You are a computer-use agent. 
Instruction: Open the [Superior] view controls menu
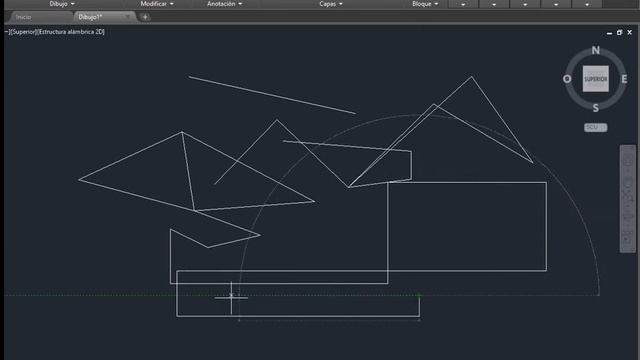coord(23,32)
